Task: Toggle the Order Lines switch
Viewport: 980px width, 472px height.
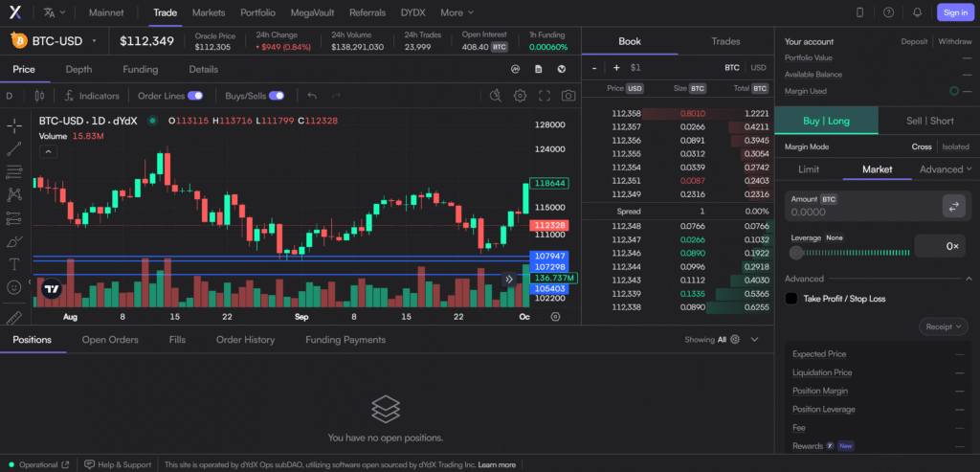Action: click(195, 96)
